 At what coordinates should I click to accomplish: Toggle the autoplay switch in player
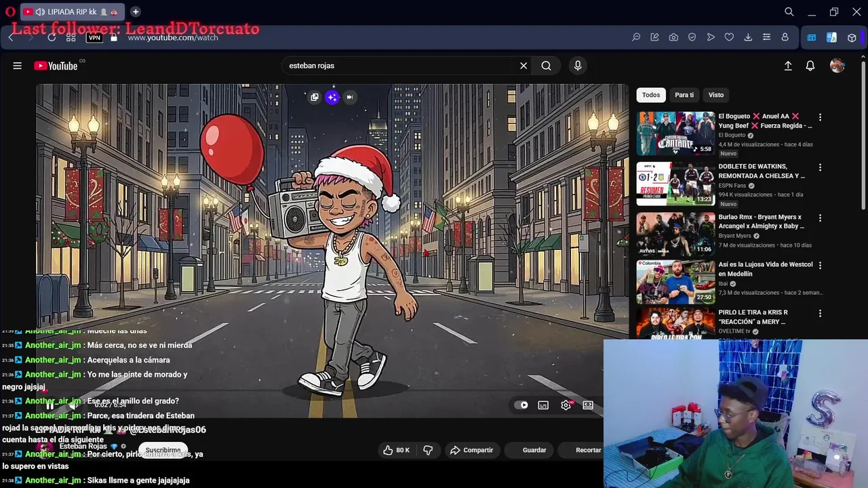(x=521, y=405)
